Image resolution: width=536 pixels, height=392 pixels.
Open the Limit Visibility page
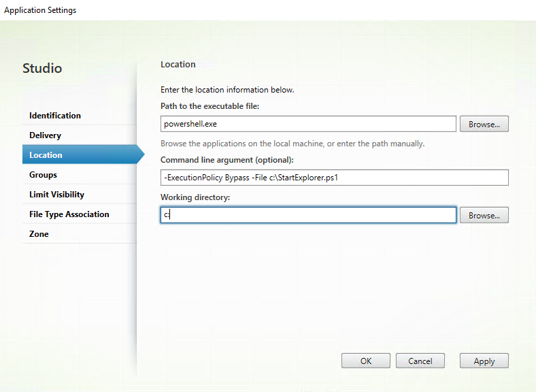pos(56,195)
